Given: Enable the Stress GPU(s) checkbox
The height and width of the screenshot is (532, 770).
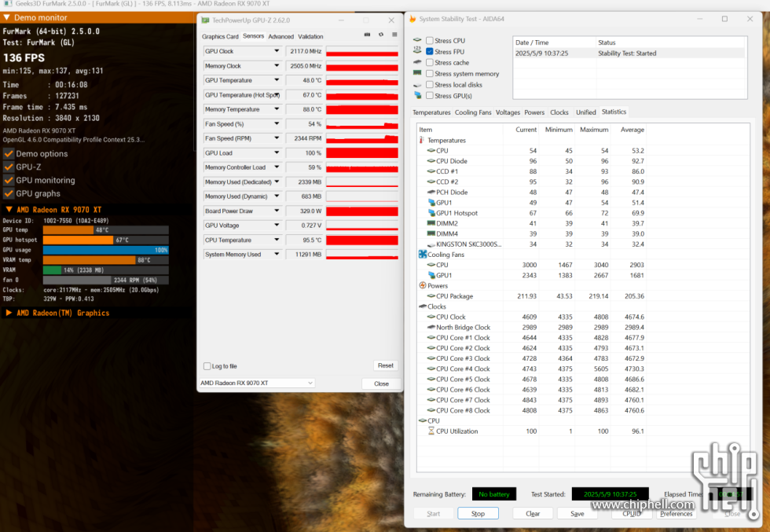Looking at the screenshot, I should 430,95.
